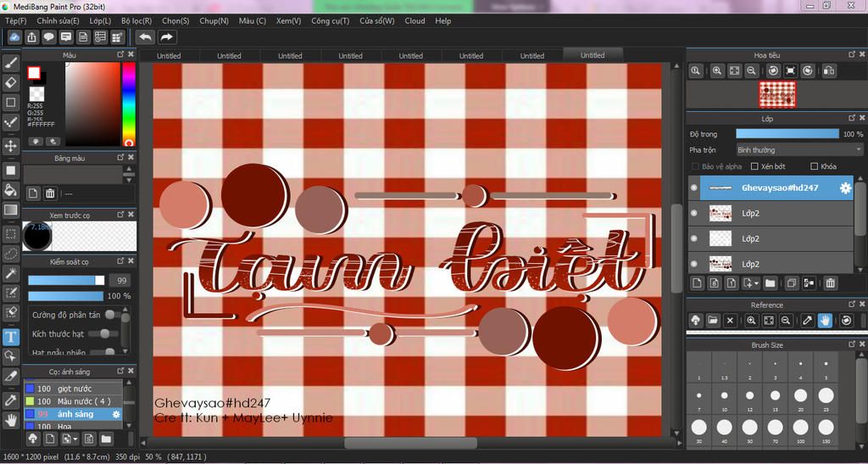The height and width of the screenshot is (464, 868).
Task: Select the Text tool
Action: (10, 336)
